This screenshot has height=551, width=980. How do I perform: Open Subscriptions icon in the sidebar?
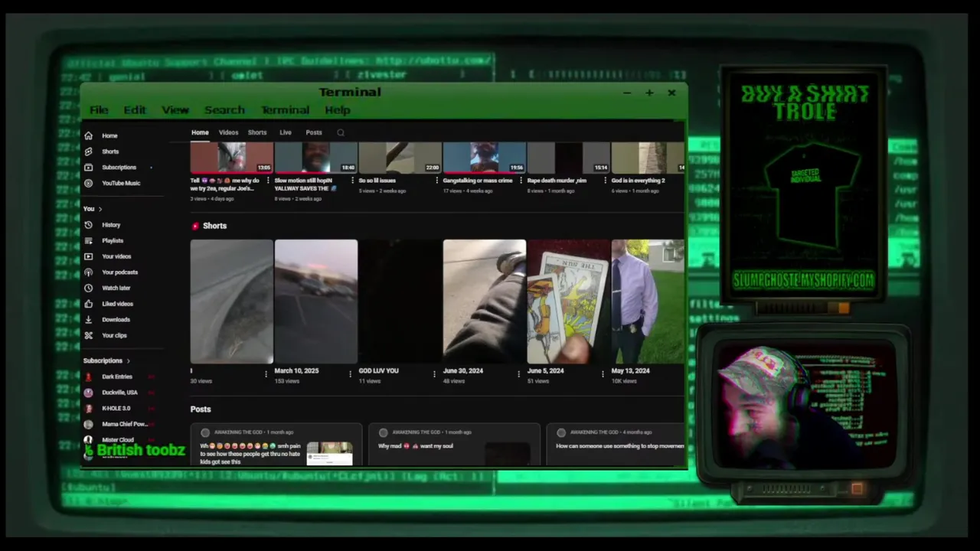point(88,168)
